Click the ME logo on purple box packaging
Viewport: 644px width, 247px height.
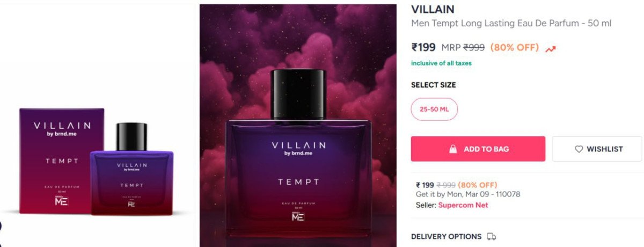[62, 201]
